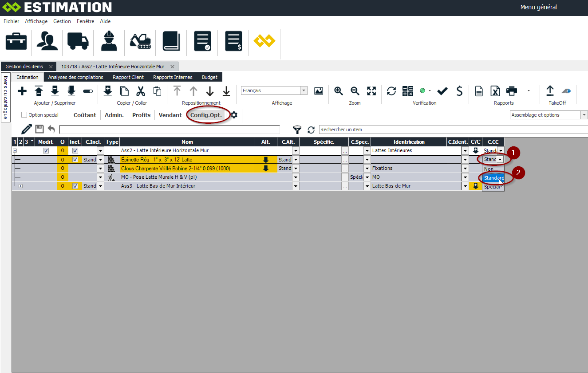Click the printer icon in Rapports
Screen dimensions: 588x373
pos(512,91)
